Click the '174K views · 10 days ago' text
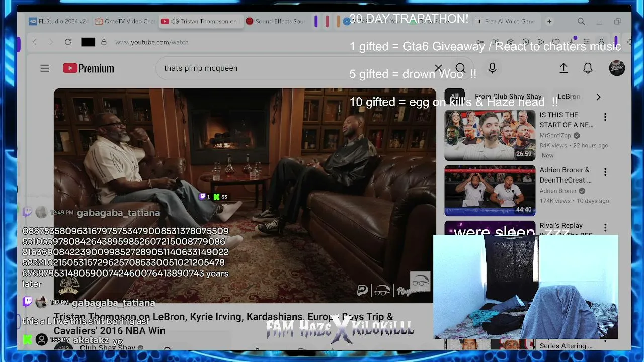The width and height of the screenshot is (644, 362). click(575, 201)
